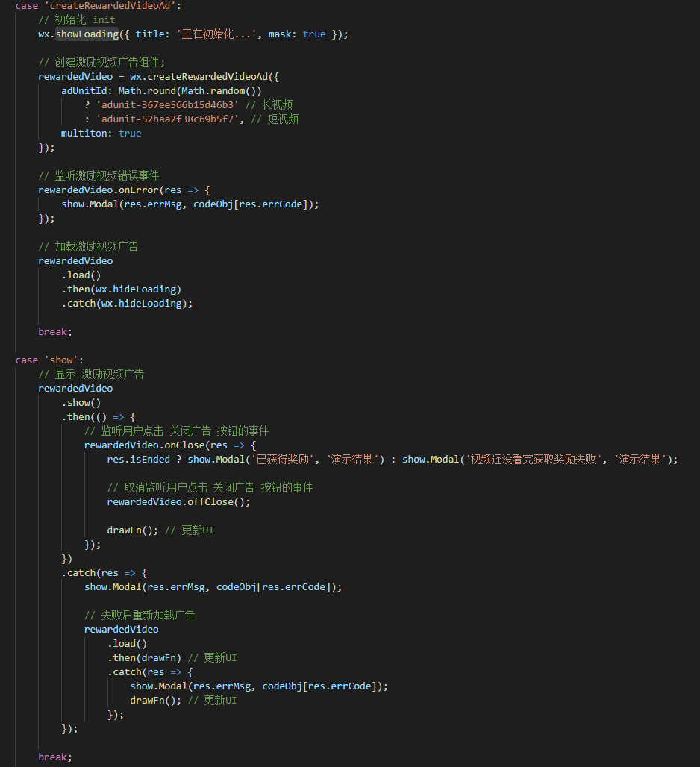
Task: Click the comment '// 长视频'
Action: pos(269,105)
